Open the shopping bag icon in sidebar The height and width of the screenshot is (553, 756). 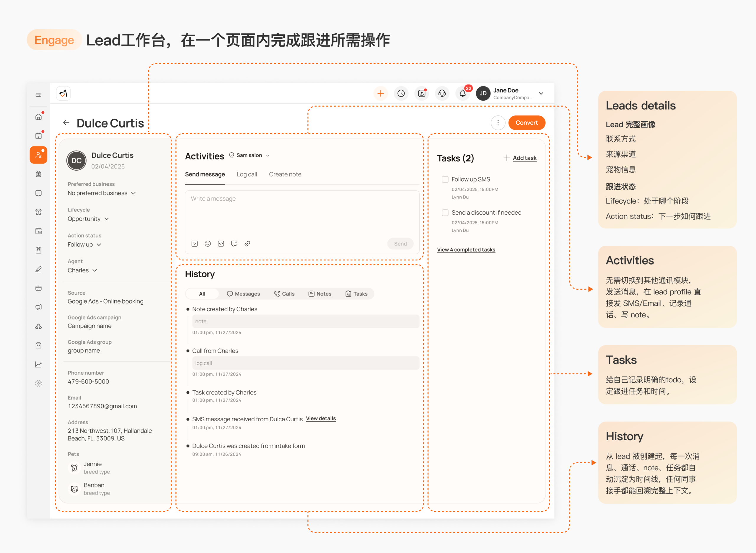click(x=38, y=345)
